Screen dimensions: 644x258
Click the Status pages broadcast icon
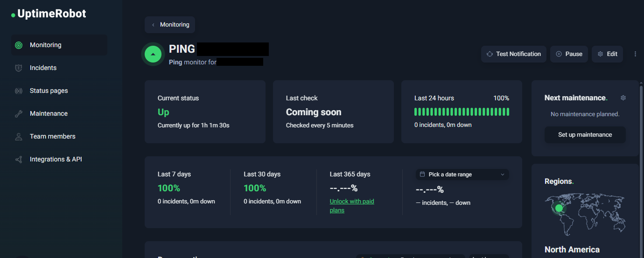click(19, 91)
